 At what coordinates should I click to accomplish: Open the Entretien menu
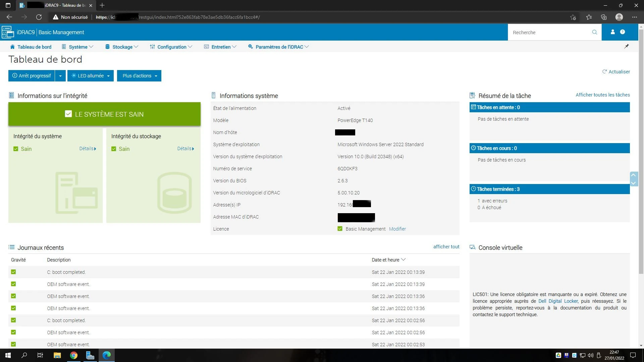tap(220, 47)
